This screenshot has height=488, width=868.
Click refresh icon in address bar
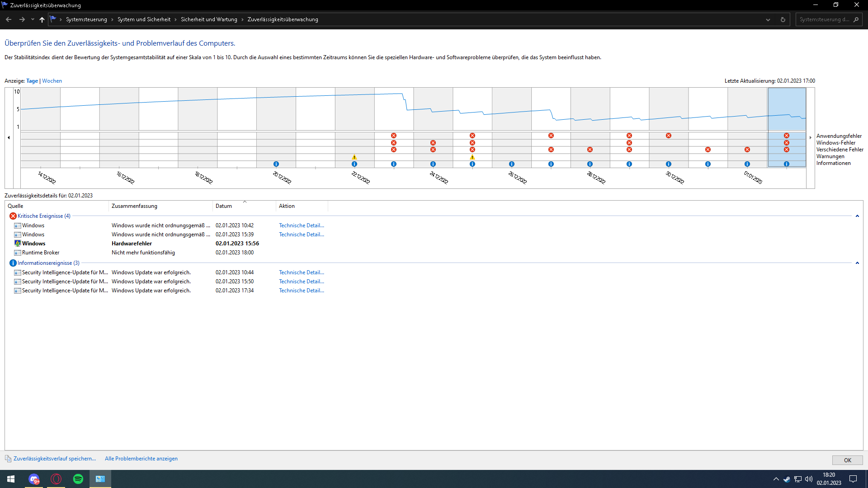coord(783,19)
